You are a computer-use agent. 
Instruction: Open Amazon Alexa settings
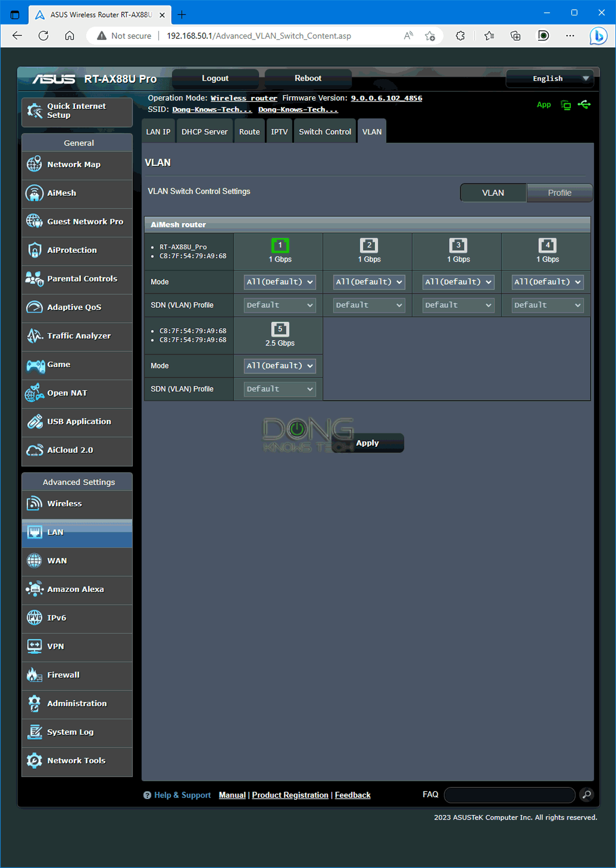coord(77,589)
